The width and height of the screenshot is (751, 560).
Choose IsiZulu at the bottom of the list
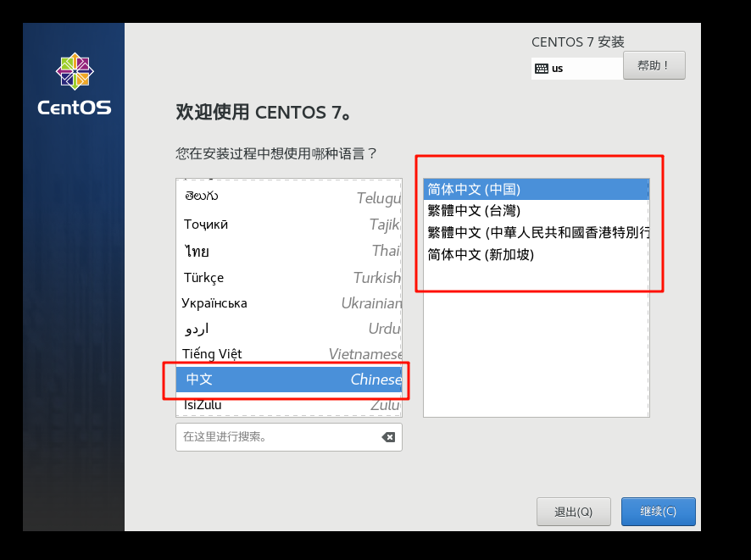pos(288,404)
